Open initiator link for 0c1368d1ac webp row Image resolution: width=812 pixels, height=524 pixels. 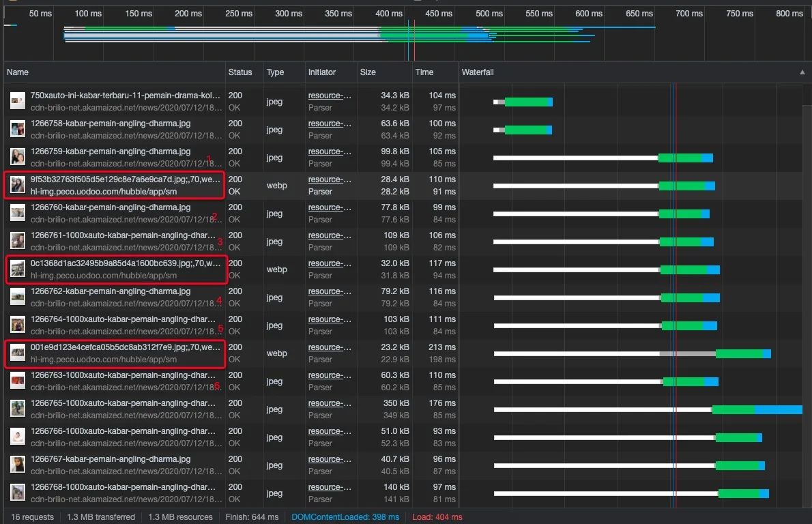pyautogui.click(x=330, y=263)
